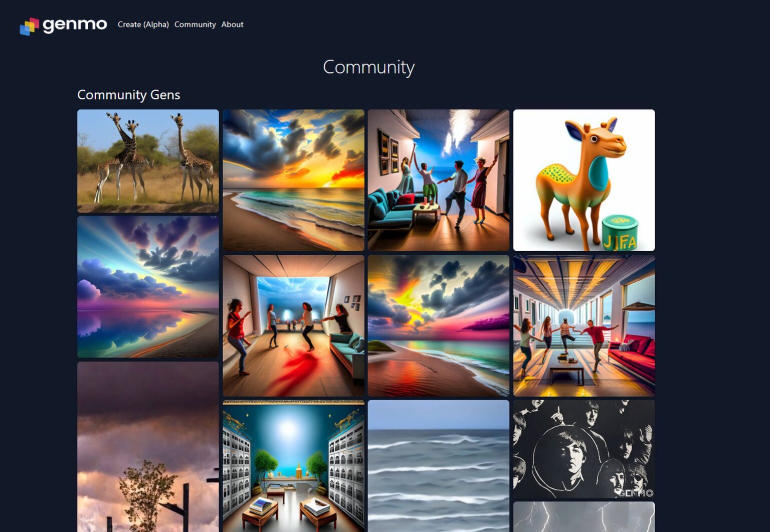
Task: Select the orange sunset beach image
Action: click(x=293, y=180)
